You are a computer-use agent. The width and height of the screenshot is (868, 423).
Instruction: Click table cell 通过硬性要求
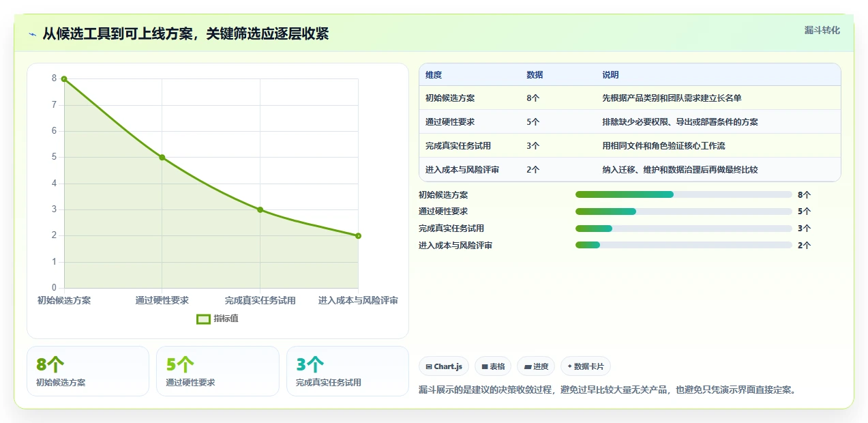pyautogui.click(x=450, y=122)
